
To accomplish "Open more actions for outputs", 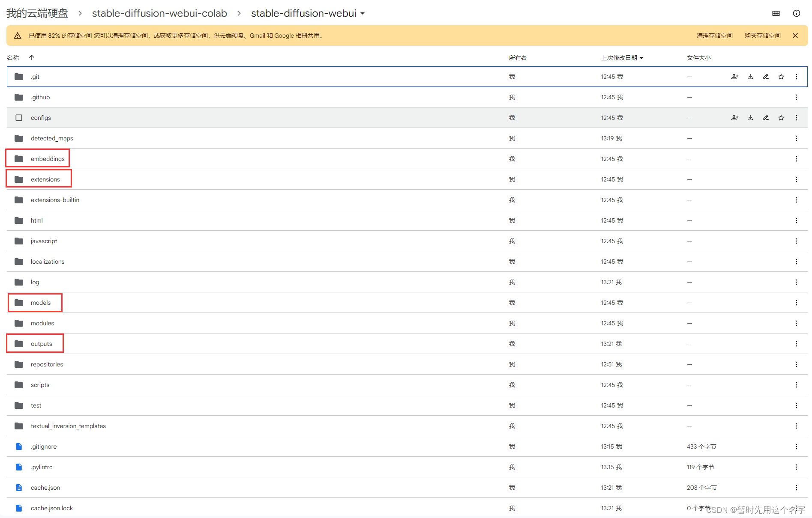I will click(796, 344).
